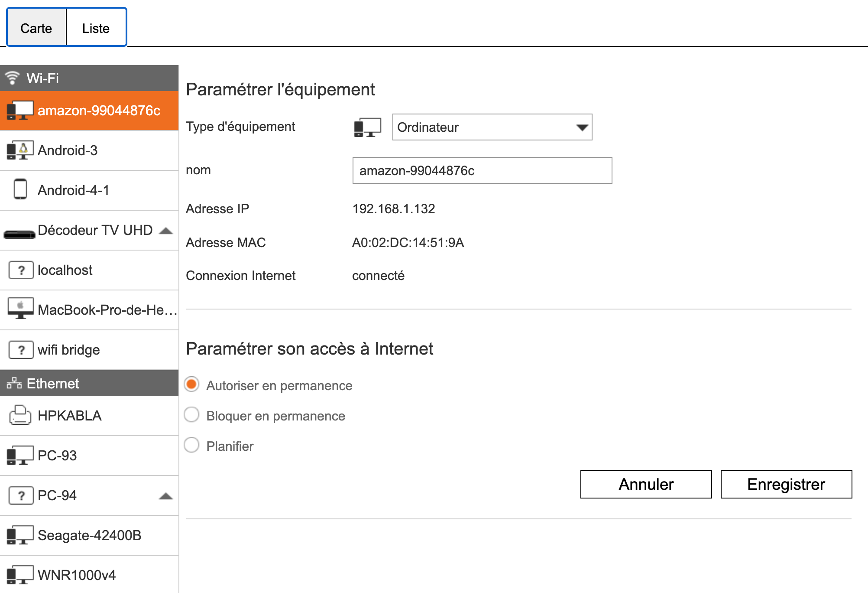Click the nom text field

point(482,170)
